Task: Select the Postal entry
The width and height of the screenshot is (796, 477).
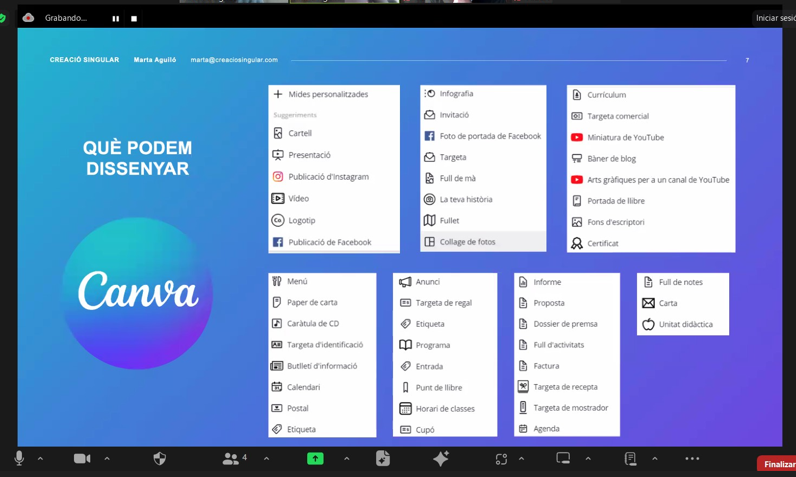Action: [x=290, y=408]
